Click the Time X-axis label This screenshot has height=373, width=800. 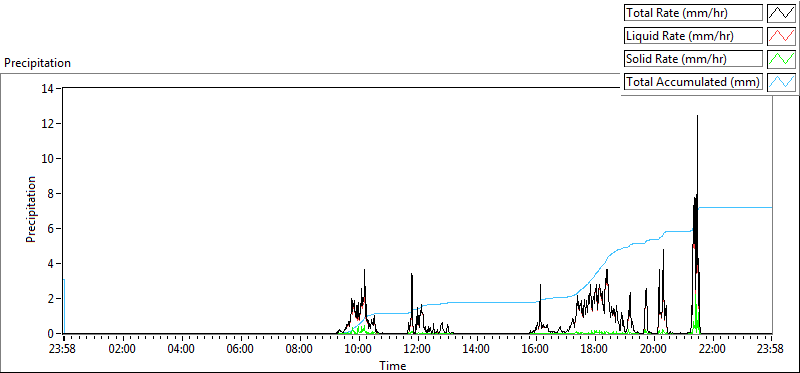click(393, 366)
